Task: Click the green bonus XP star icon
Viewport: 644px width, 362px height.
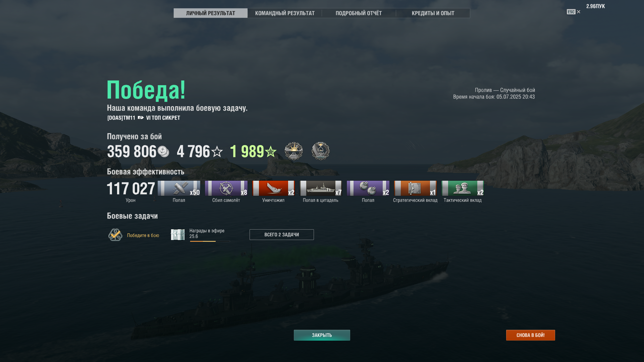Action: point(271,152)
